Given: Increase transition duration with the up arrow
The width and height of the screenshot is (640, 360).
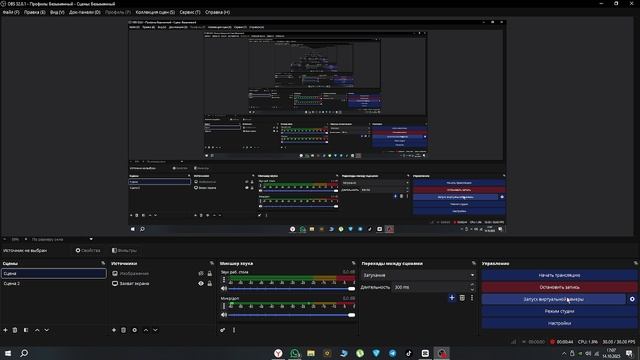Looking at the screenshot, I should point(473,285).
